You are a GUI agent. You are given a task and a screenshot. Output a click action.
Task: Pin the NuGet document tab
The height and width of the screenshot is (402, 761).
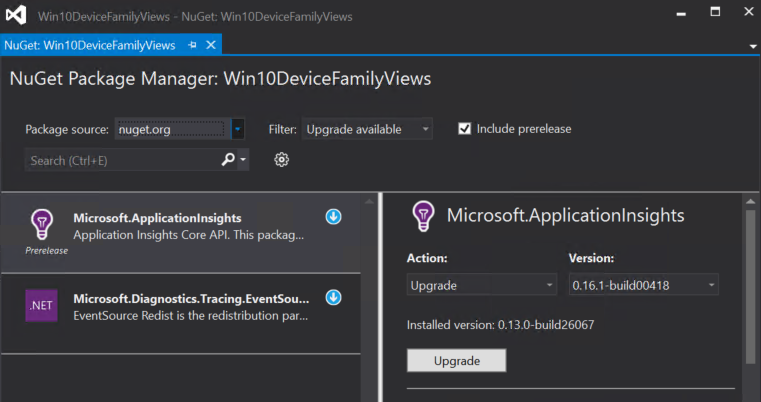[x=194, y=45]
